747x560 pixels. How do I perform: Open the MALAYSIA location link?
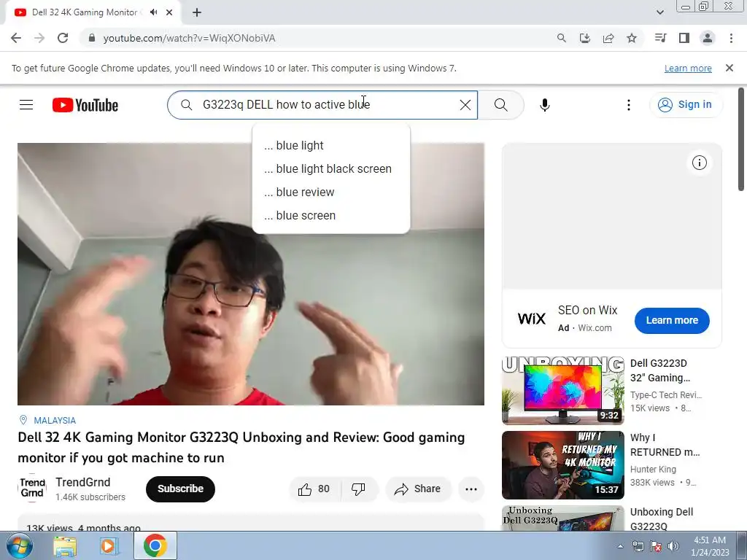coord(54,421)
